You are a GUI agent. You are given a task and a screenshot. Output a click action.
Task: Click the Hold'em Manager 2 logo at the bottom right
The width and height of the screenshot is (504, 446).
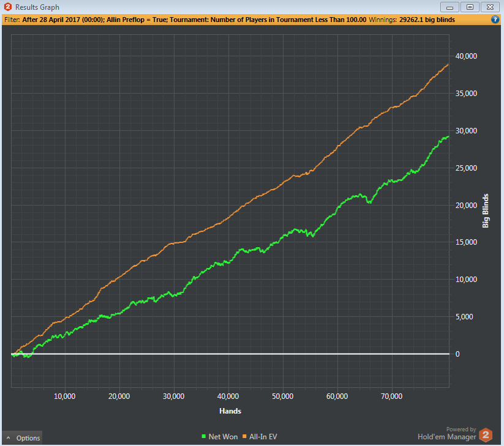tap(486, 435)
